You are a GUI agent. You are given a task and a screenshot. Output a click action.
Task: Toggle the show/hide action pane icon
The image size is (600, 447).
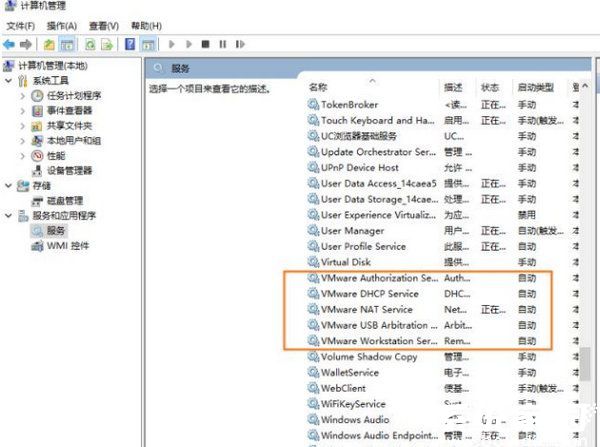point(148,44)
